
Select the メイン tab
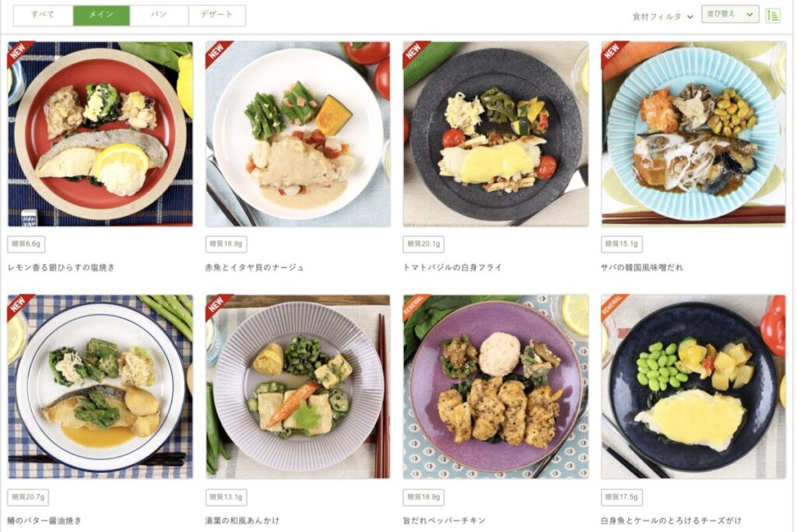tap(101, 16)
